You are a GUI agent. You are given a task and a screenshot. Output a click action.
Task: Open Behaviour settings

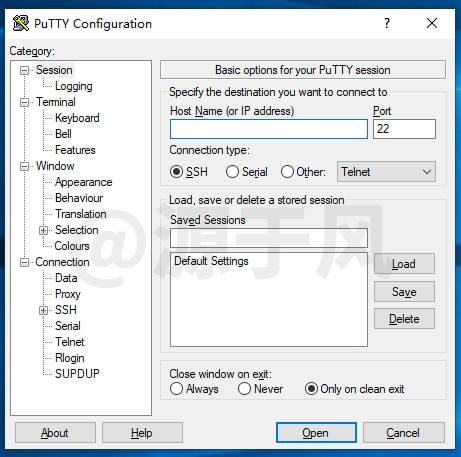click(x=79, y=198)
